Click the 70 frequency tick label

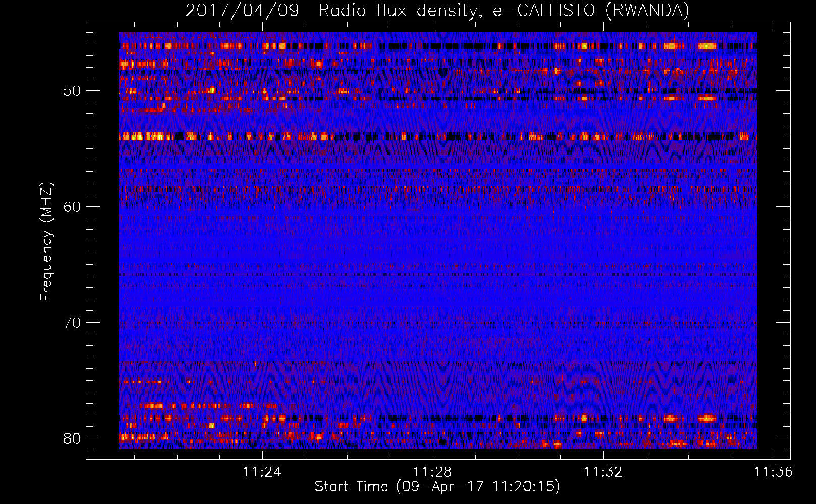(x=72, y=323)
